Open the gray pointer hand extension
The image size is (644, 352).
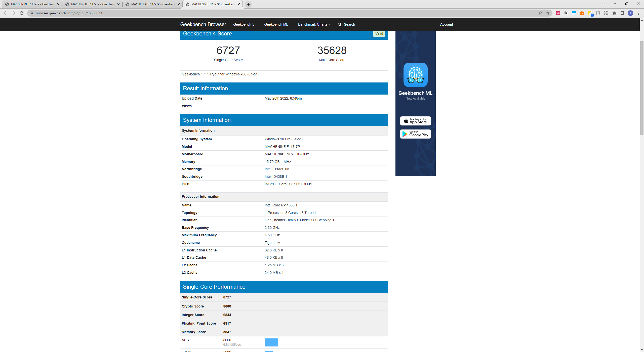coord(598,13)
